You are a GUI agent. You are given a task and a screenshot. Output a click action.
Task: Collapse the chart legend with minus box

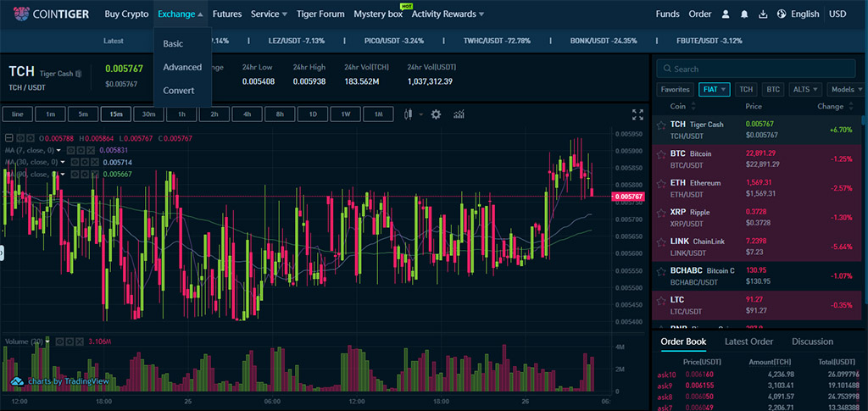click(8, 138)
